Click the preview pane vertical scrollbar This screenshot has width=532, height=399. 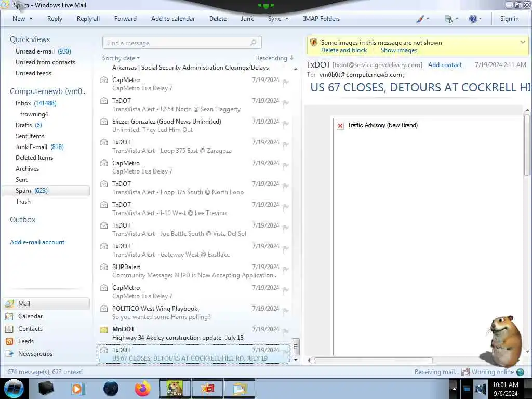tap(527, 146)
